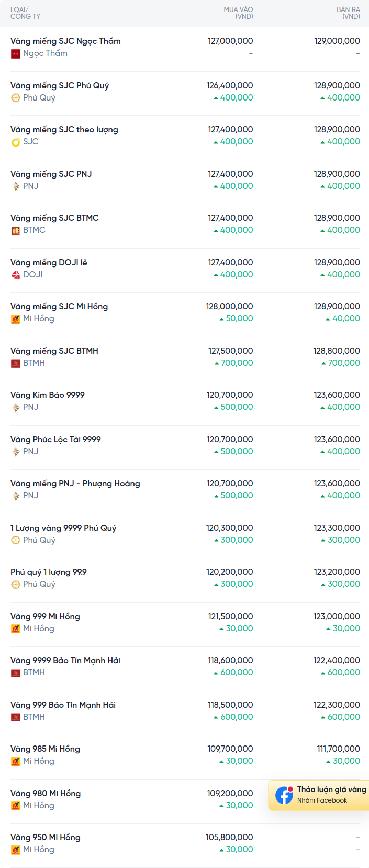Open Vàng 9999 Bảo Tín Mạnh Hải entry
The image size is (369, 868).
point(65,660)
